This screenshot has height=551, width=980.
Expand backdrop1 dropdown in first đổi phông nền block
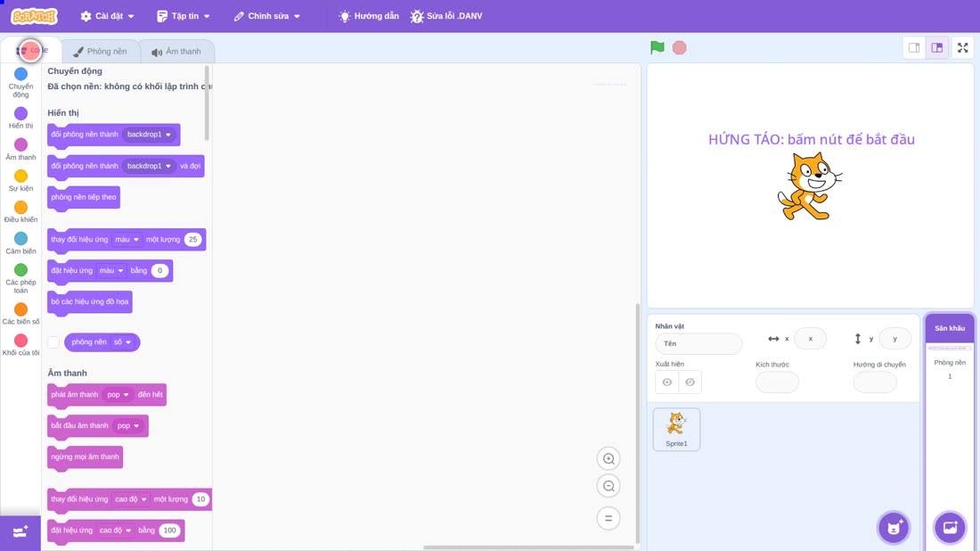point(149,135)
